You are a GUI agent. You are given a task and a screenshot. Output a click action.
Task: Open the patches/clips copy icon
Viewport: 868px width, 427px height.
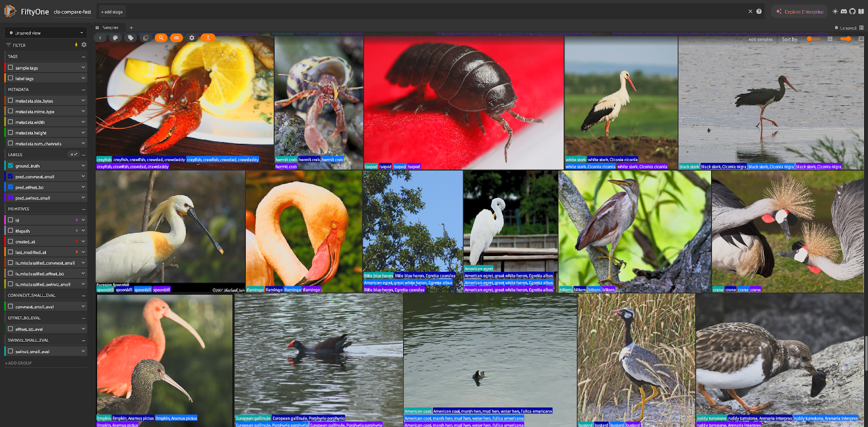click(x=146, y=38)
